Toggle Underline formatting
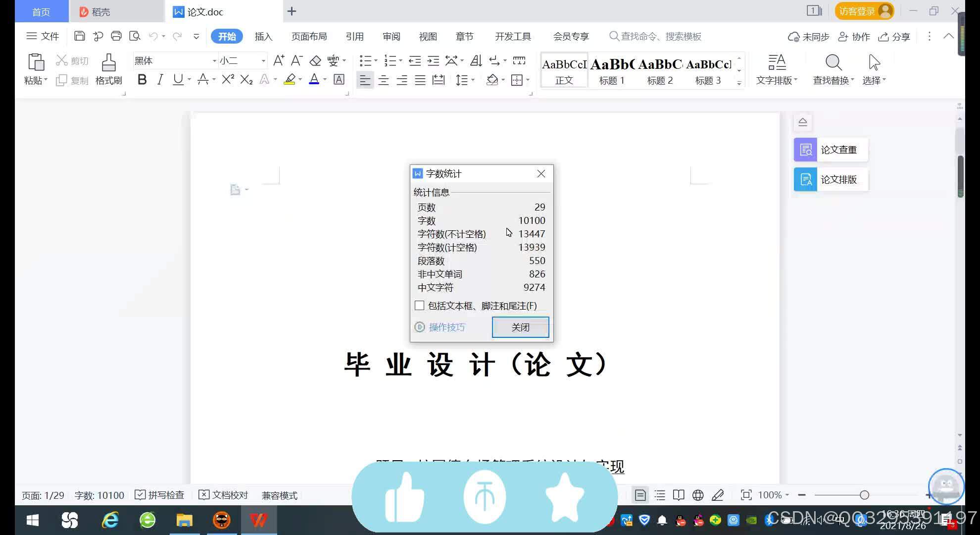This screenshot has height=535, width=980. click(x=178, y=80)
